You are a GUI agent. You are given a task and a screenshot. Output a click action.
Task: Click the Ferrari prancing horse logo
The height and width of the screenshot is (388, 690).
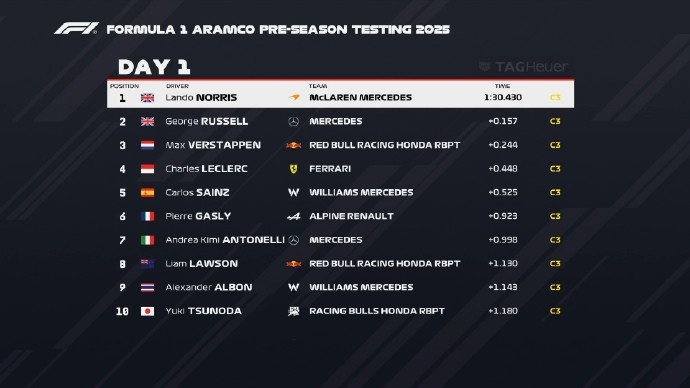294,169
